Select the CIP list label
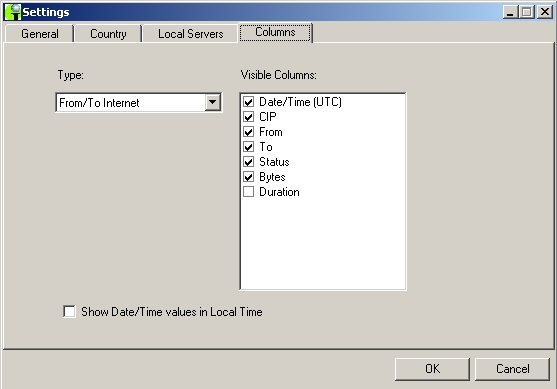 pyautogui.click(x=268, y=117)
